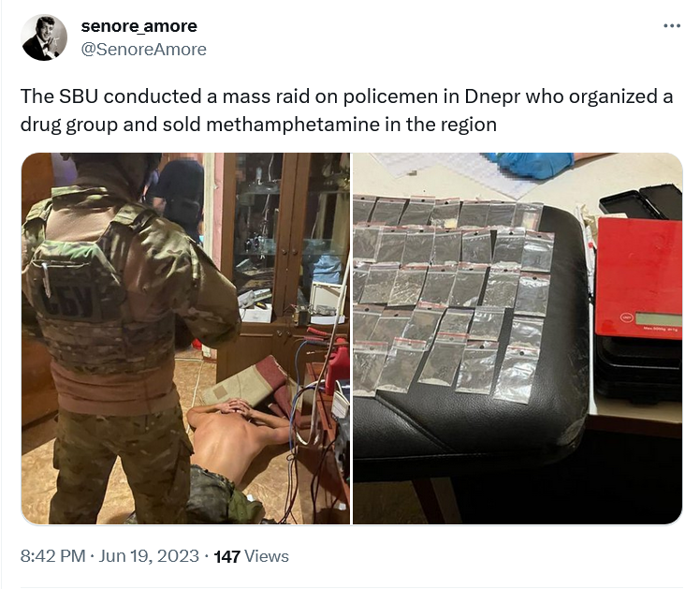Click the Jun 19, 2023 date
The width and height of the screenshot is (700, 589).
148,556
